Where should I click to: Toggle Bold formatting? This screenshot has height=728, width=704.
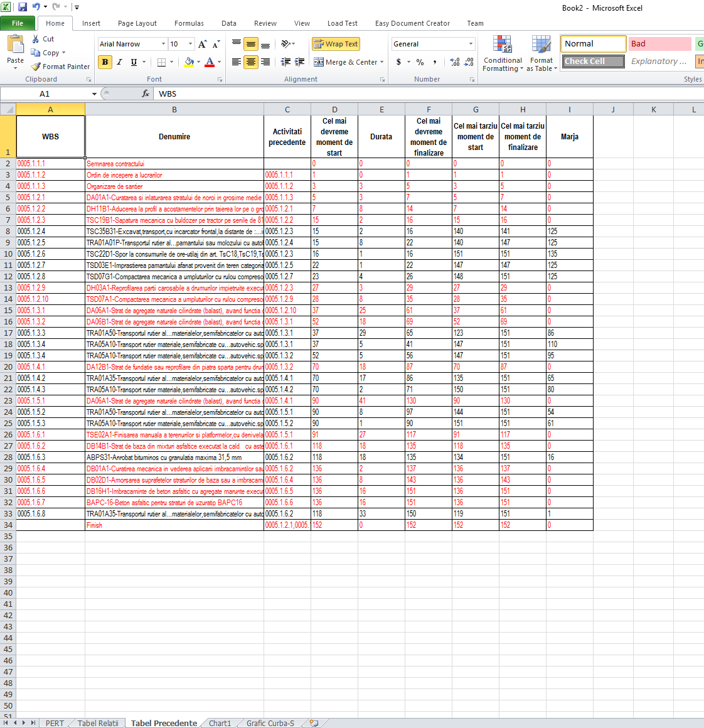tap(105, 62)
